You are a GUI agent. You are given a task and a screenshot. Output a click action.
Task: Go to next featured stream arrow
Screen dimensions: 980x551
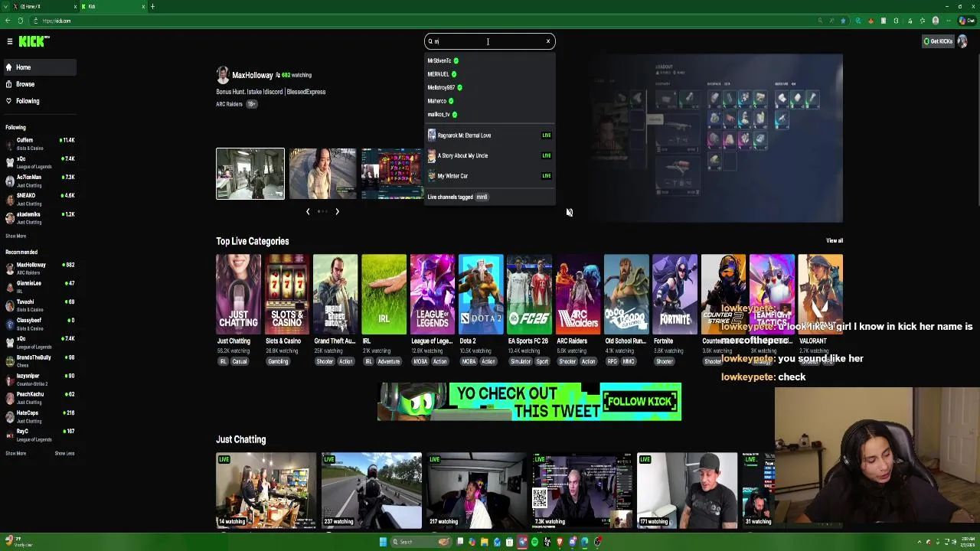click(x=337, y=212)
